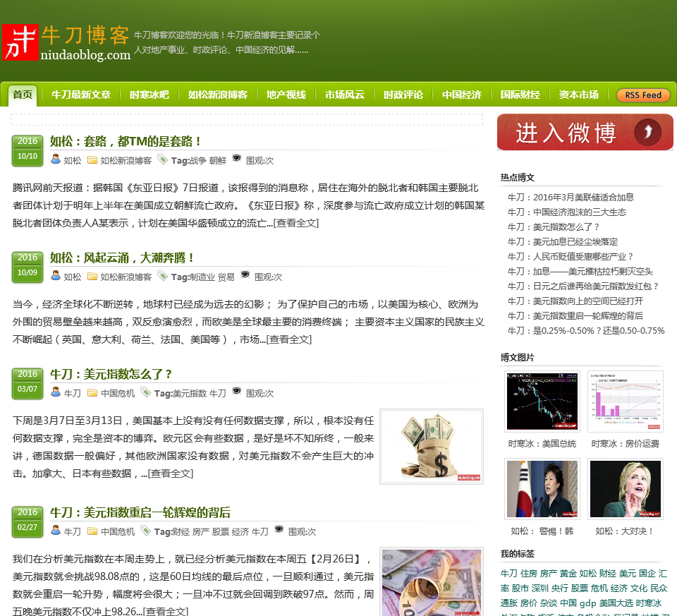Open [查看全文] of the 套路 post

pyautogui.click(x=296, y=223)
